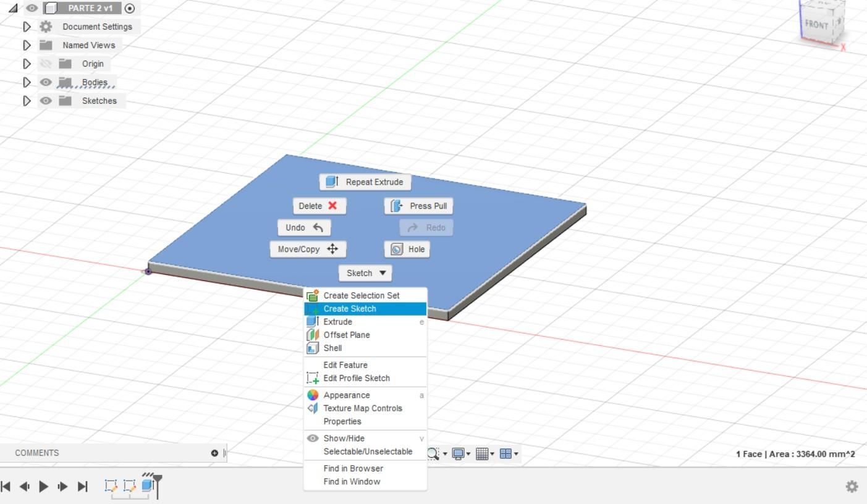
Task: Expand the Sketches folder
Action: coord(27,101)
